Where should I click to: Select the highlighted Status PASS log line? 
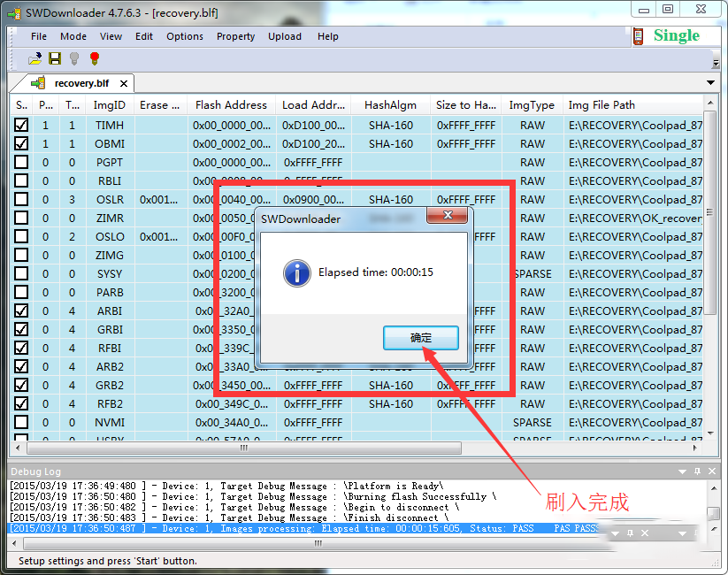306,528
